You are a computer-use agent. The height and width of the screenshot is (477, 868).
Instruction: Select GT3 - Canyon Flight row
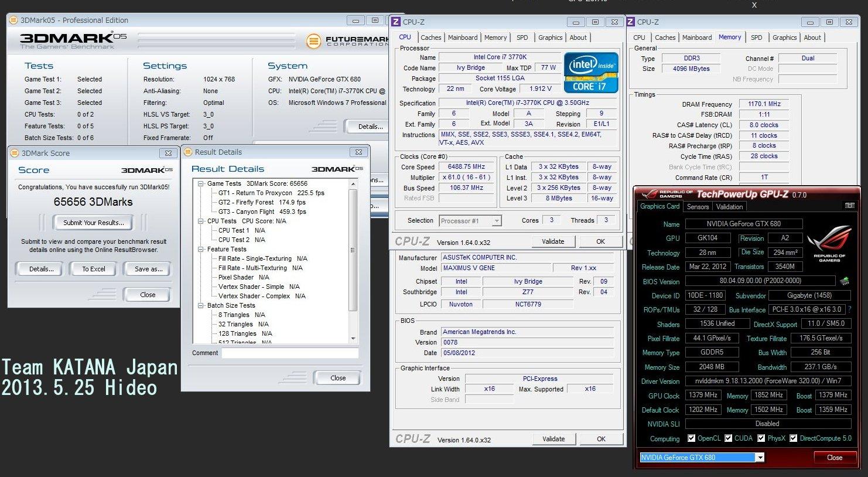coord(262,212)
